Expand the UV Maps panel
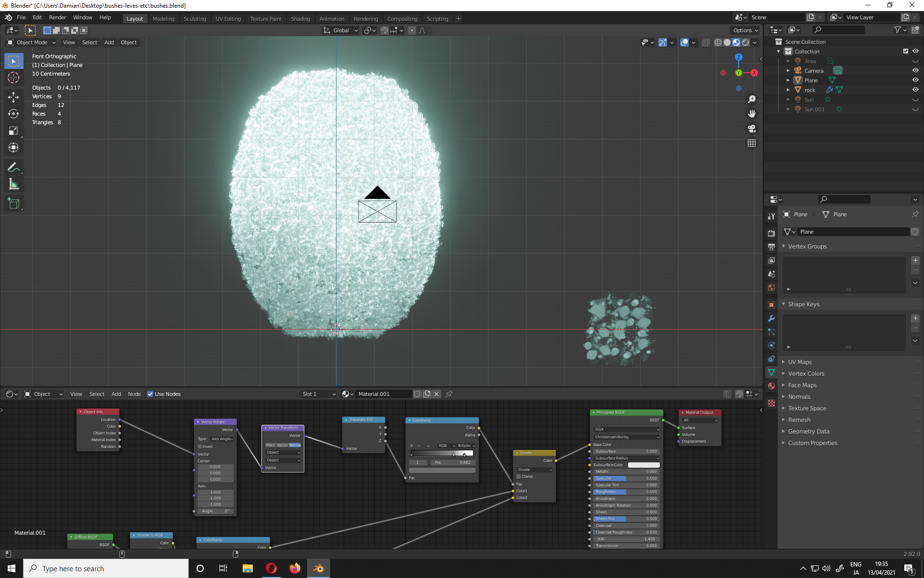The height and width of the screenshot is (578, 924). coord(799,362)
